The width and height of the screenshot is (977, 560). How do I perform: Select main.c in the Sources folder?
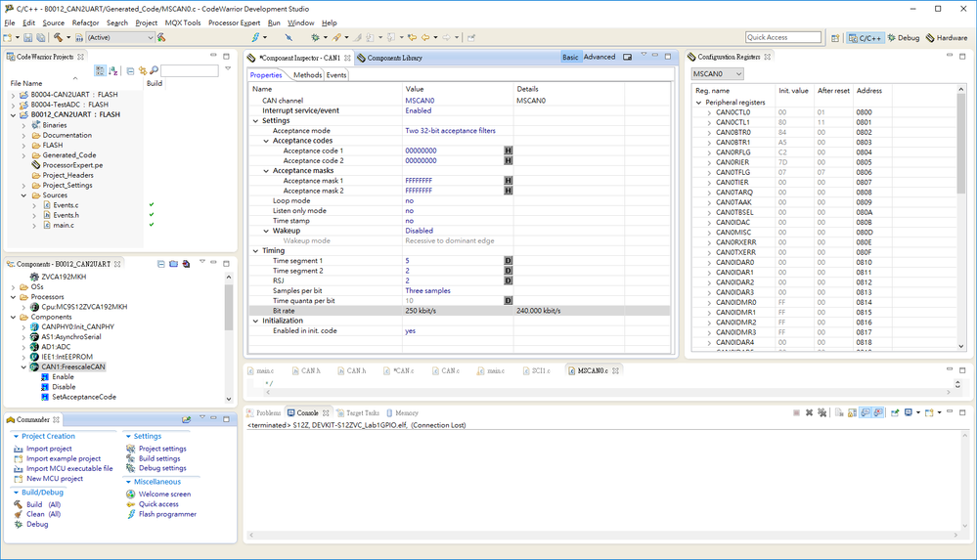(63, 226)
